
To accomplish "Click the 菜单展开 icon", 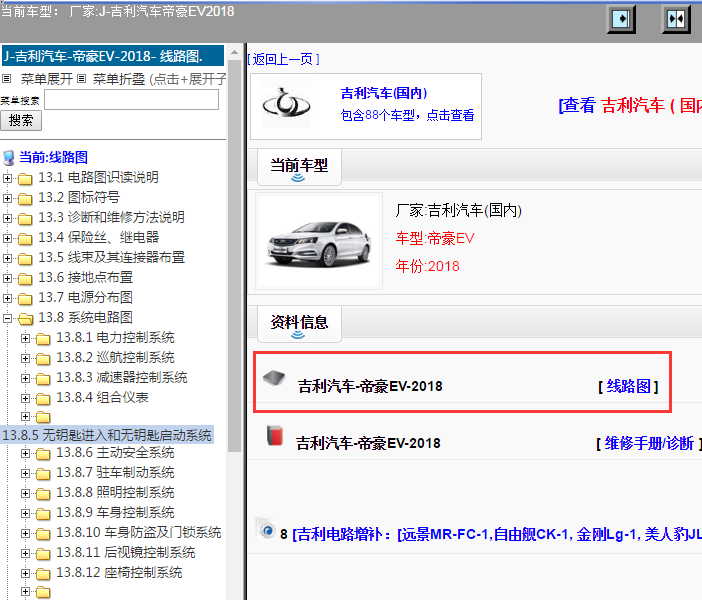I will tap(6, 79).
